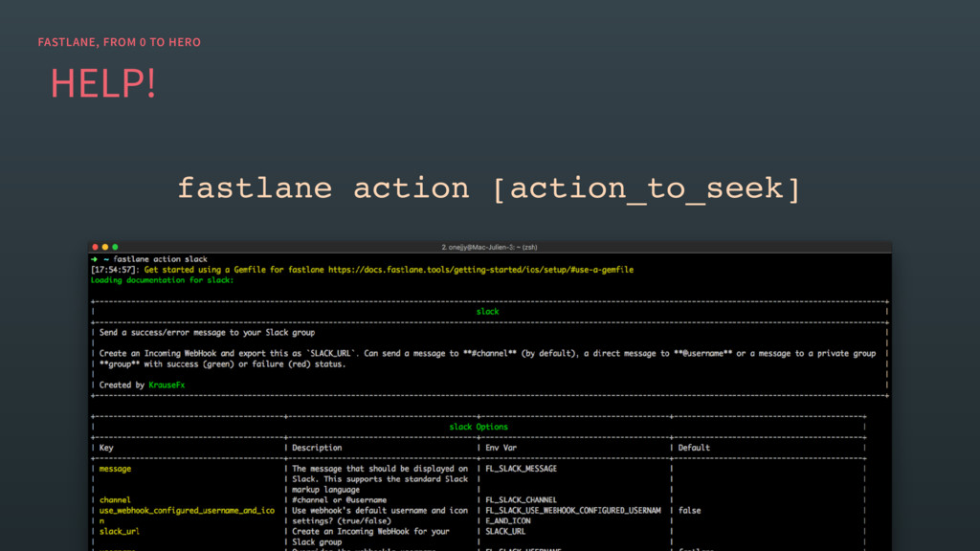Click 'FL_SLACK_CHANNEL' env var cell
980x551 pixels.
[x=522, y=500]
